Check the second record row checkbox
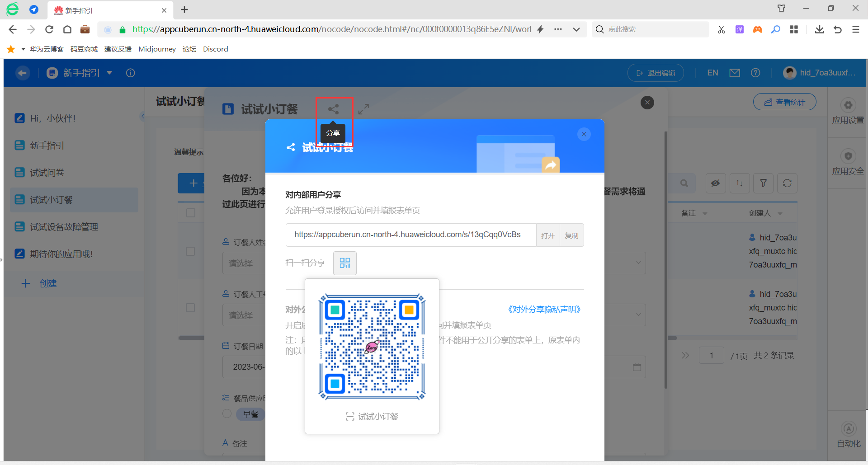The image size is (868, 465). (190, 308)
